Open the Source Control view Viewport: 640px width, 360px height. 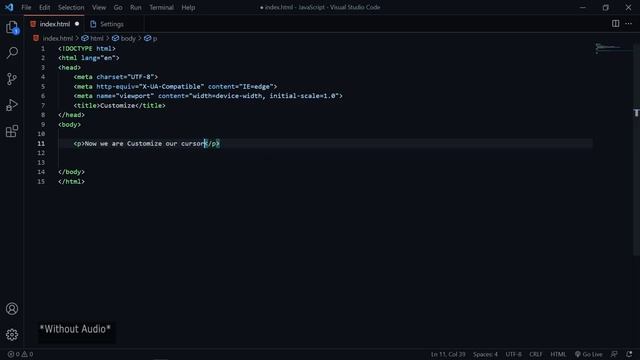tap(12, 79)
